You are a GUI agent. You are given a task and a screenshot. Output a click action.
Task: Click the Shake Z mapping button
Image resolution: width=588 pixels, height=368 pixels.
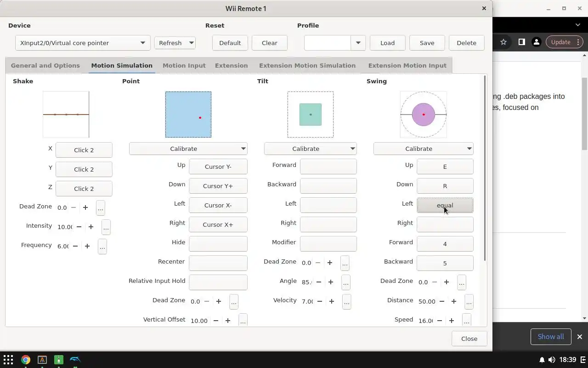84,189
